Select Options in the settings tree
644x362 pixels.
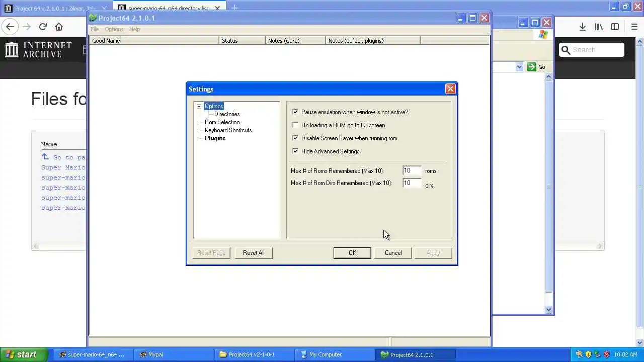(214, 106)
